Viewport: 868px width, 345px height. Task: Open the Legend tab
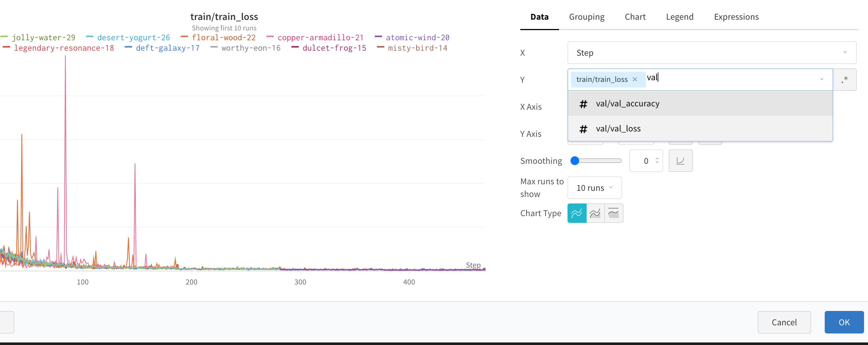tap(679, 17)
